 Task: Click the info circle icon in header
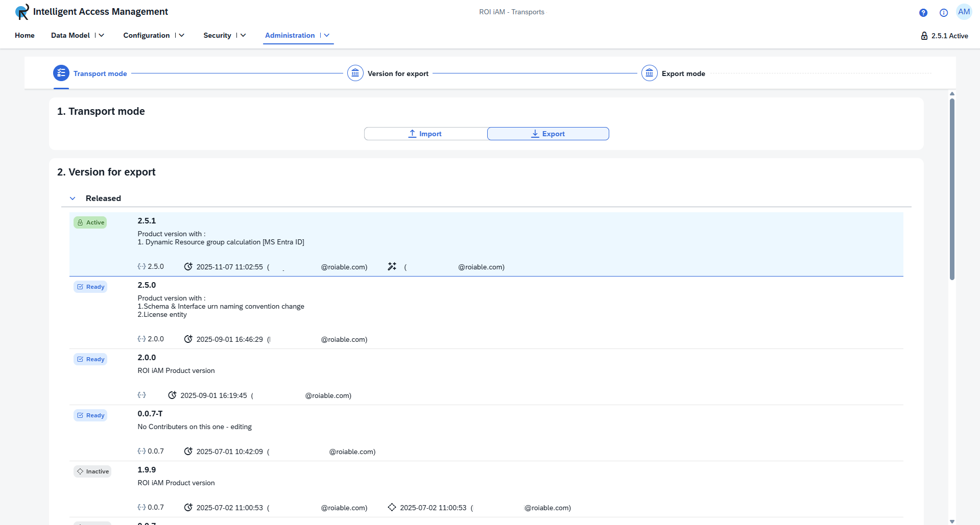click(943, 13)
